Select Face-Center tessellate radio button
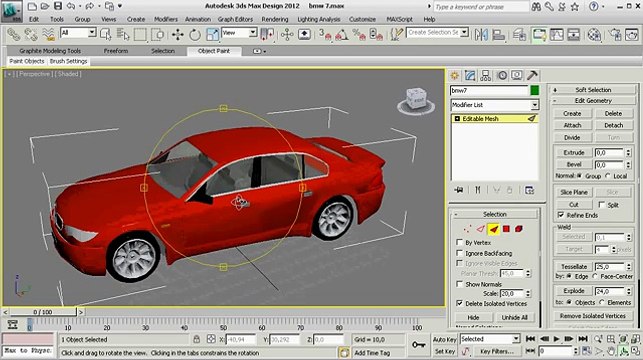The height and width of the screenshot is (360, 643). [595, 276]
